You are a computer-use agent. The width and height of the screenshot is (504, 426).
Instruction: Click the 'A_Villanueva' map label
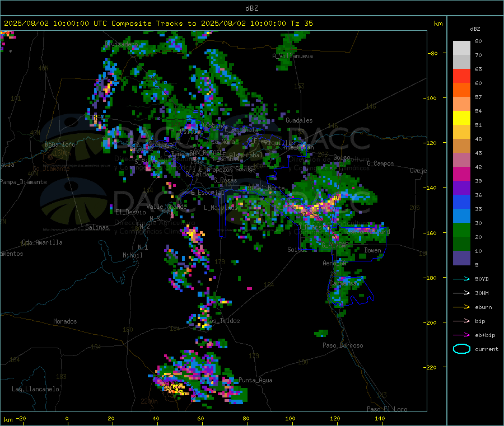(292, 56)
